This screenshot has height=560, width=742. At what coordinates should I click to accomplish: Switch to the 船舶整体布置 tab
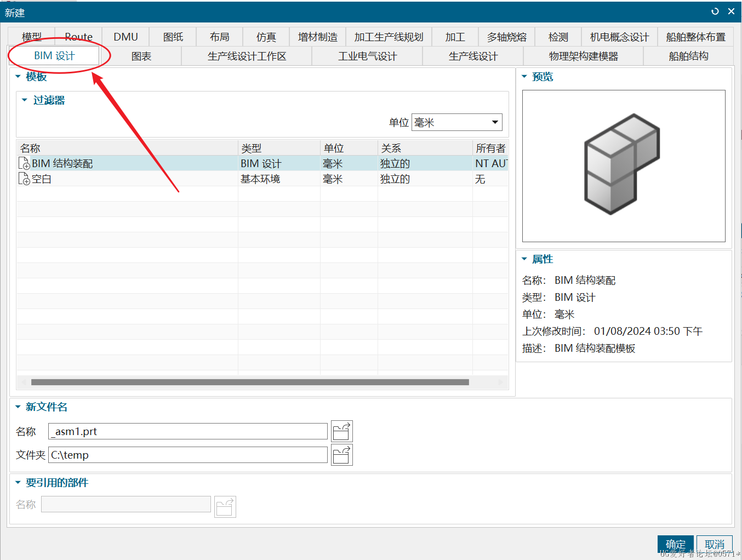coord(695,37)
